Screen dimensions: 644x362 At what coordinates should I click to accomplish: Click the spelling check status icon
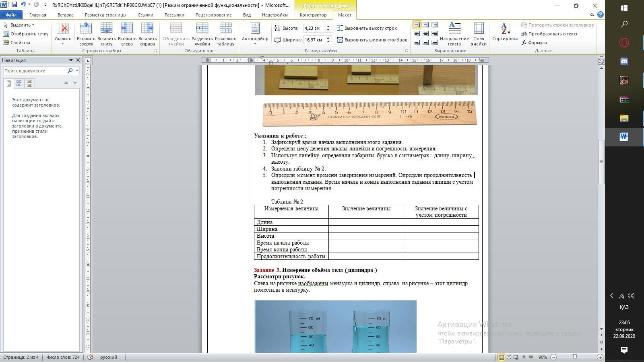point(90,357)
